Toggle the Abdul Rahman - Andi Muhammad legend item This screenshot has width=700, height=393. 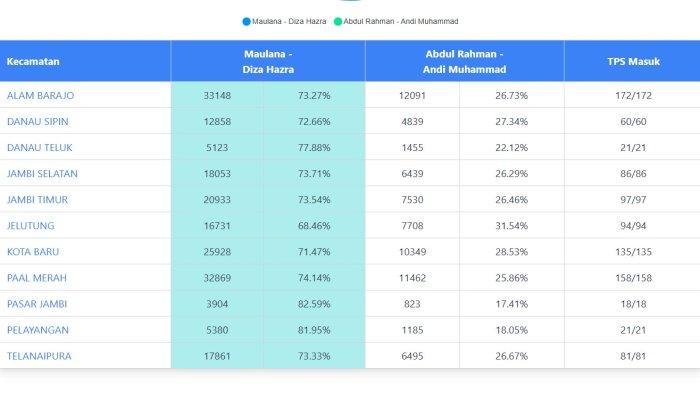[x=396, y=21]
